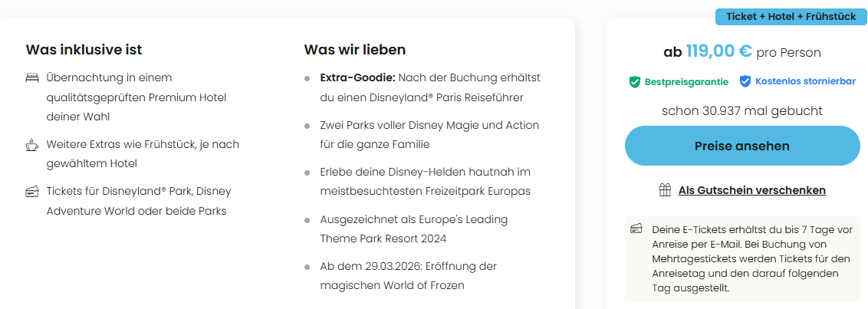Open prices with Preise ansehen button
Viewport: 868px width, 309px height.
[x=742, y=146]
